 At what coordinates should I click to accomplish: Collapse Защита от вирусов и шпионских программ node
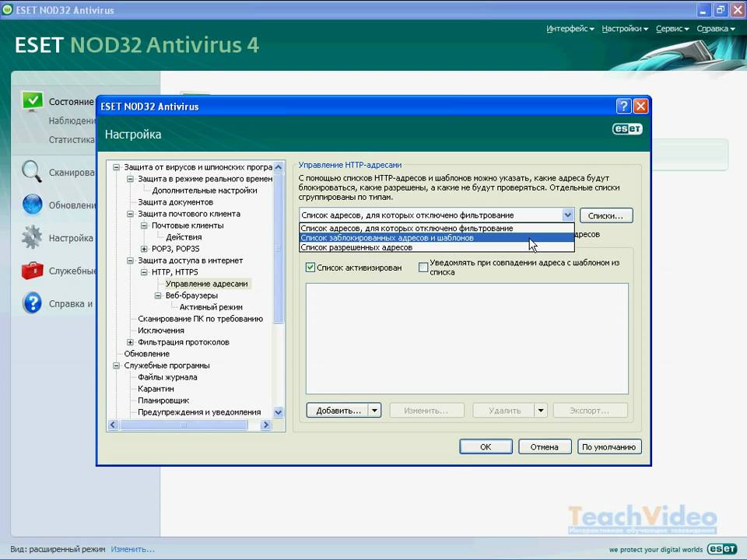116,167
